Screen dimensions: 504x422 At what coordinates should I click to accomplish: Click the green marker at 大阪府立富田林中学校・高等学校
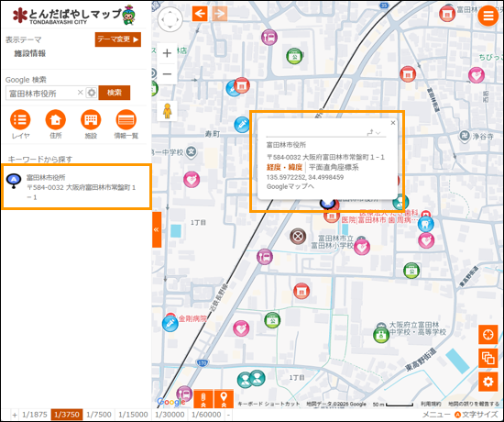click(381, 335)
